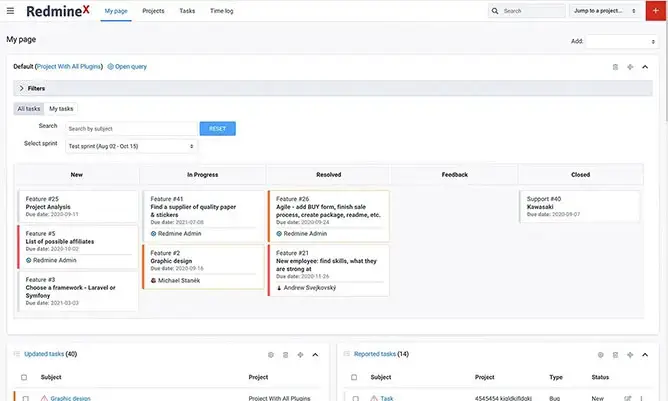Open Jump to a project dropdown
This screenshot has width=668, height=401.
coord(605,11)
